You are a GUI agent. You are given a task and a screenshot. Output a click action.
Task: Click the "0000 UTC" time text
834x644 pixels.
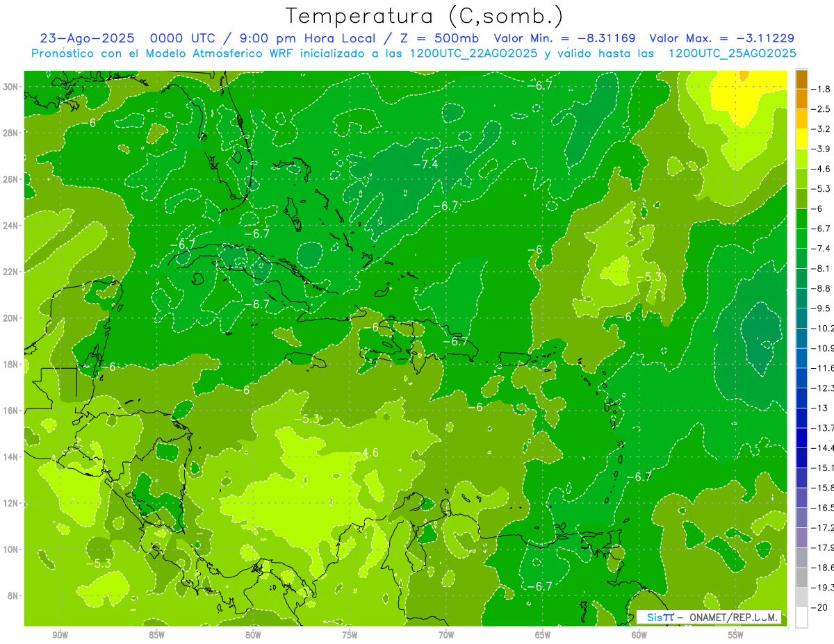pos(184,38)
